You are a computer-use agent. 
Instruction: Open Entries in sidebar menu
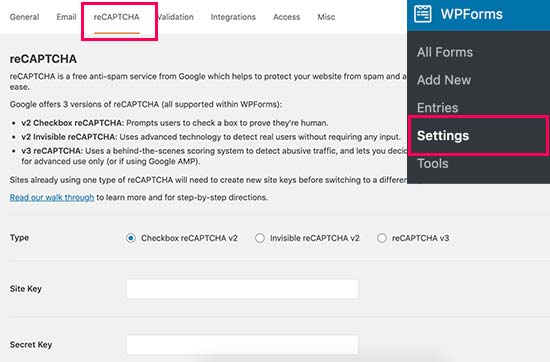437,108
